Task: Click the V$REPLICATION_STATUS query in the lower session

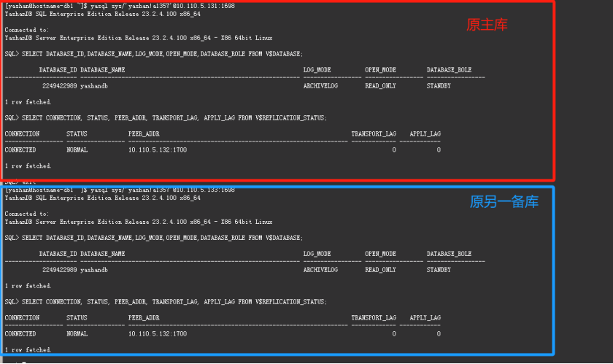Action: pyautogui.click(x=174, y=302)
